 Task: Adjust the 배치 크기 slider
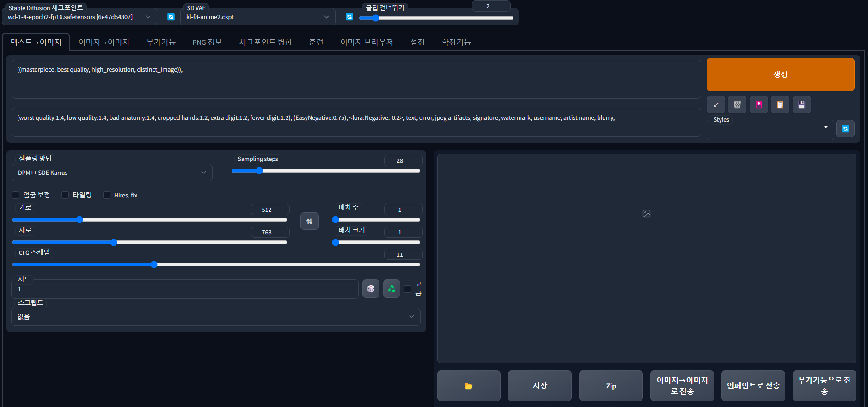click(376, 242)
